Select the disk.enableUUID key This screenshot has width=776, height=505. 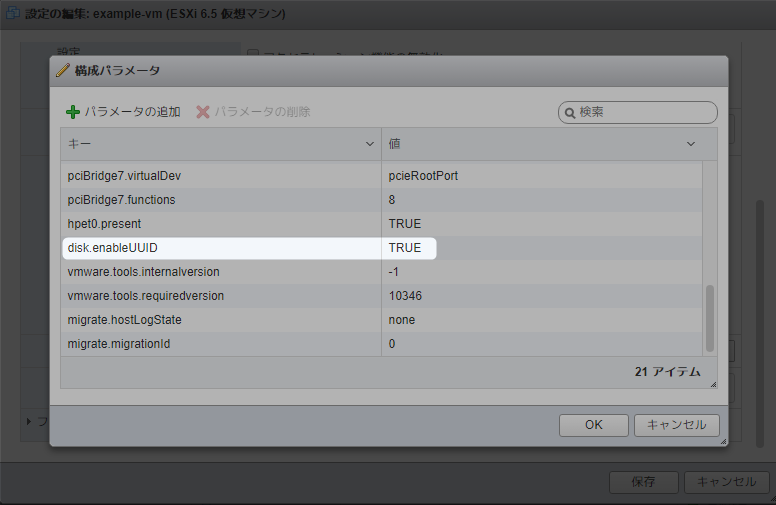(112, 248)
